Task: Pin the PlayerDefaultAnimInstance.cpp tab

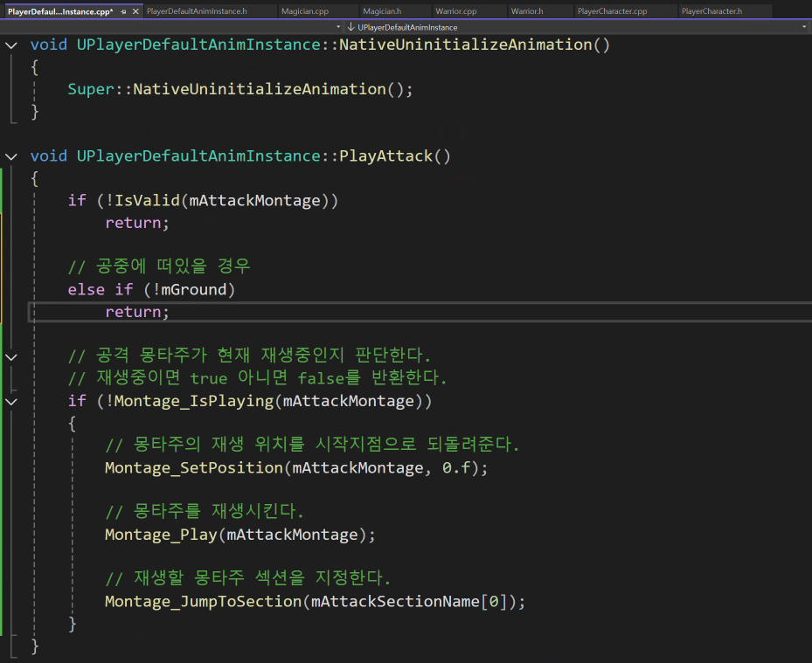Action: [123, 11]
